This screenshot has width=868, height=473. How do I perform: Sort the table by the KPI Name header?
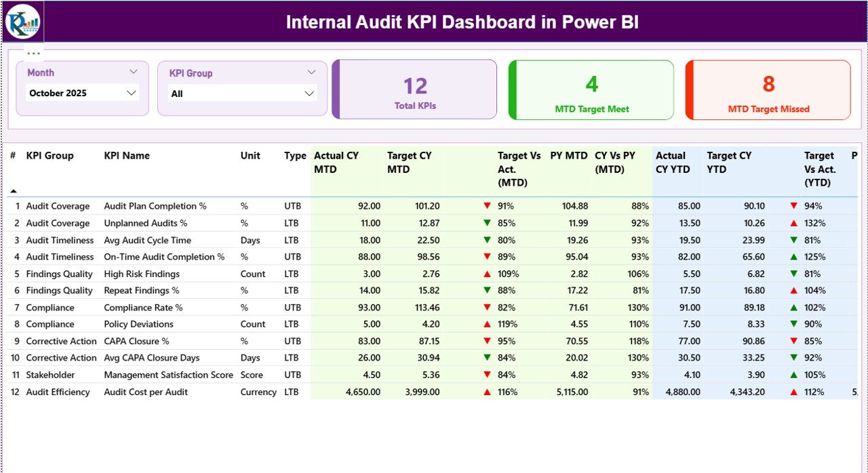click(x=127, y=155)
